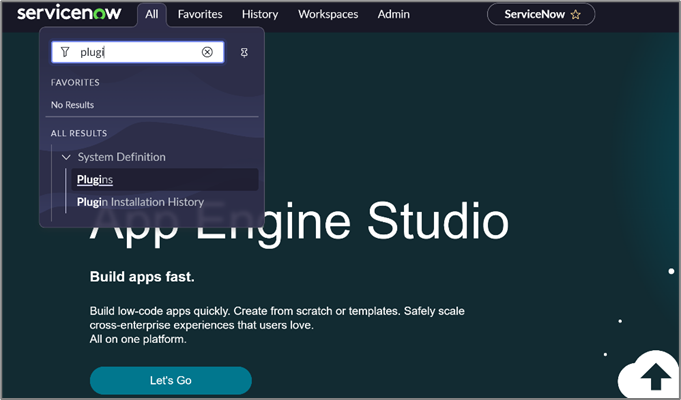The height and width of the screenshot is (400, 681).
Task: Open the History menu
Action: [x=260, y=15]
